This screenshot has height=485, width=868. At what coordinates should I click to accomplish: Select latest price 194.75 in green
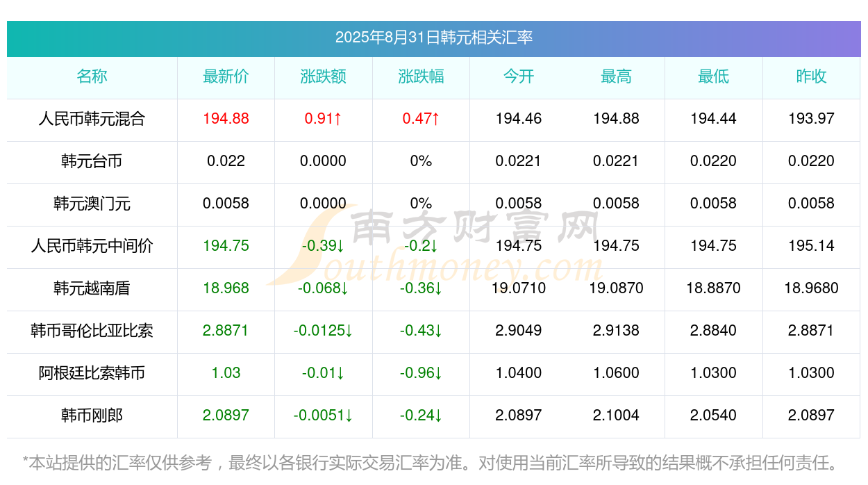[x=226, y=246]
